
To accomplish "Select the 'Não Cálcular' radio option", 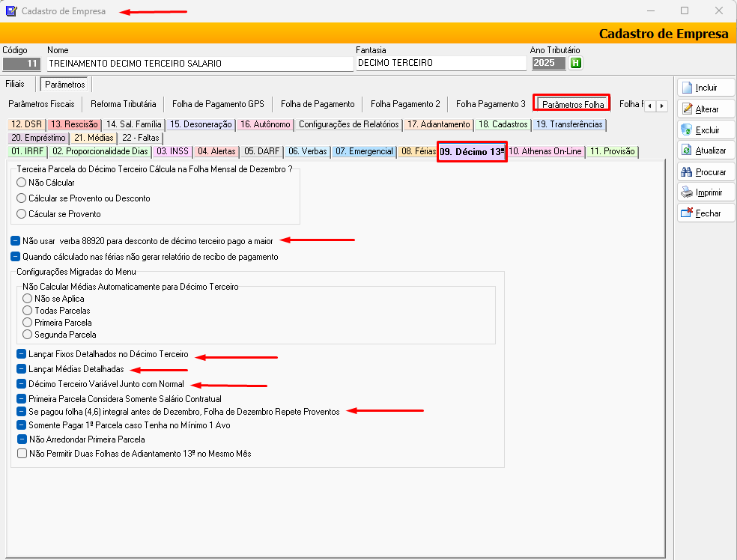I will click(x=21, y=183).
